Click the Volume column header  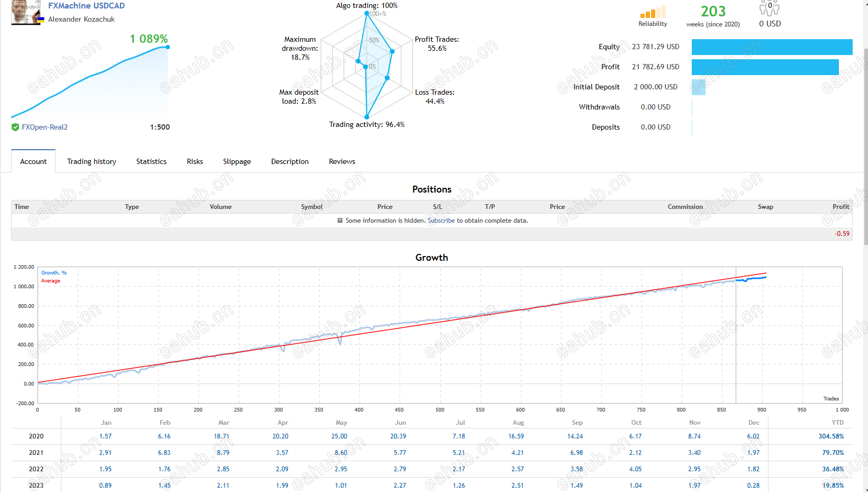221,207
